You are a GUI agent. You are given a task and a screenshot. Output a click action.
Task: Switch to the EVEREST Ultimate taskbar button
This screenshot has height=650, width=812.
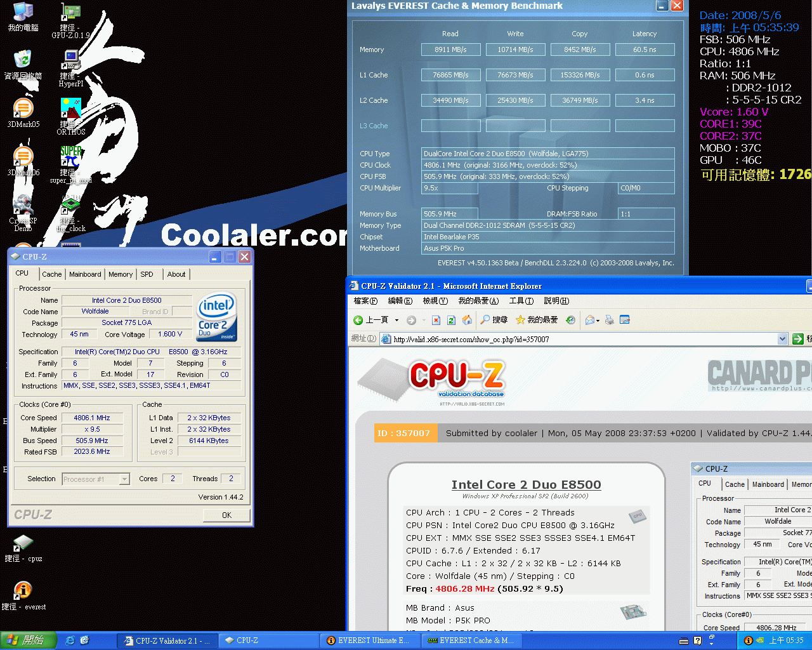coord(369,640)
